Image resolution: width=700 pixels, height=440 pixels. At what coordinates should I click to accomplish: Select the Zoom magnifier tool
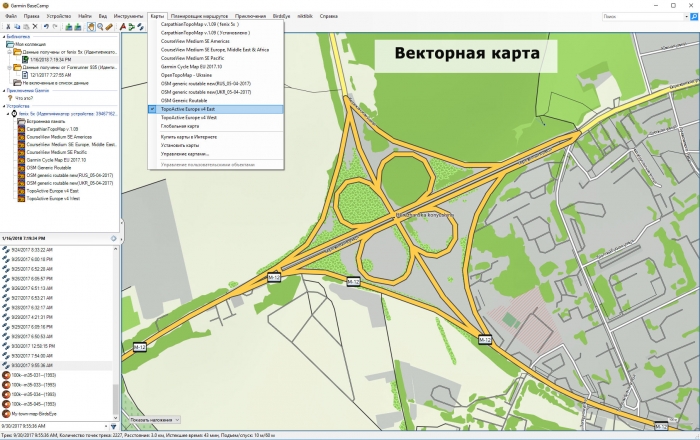pyautogui.click(x=100, y=27)
